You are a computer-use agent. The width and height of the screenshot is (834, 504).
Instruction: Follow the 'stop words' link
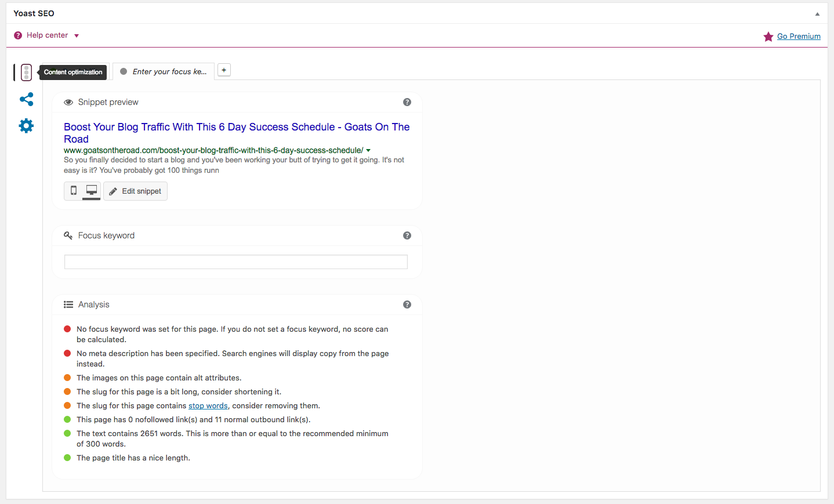coord(208,406)
